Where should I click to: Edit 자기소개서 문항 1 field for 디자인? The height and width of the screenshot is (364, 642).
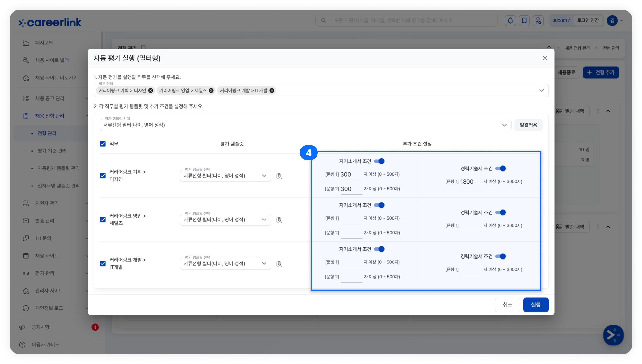click(351, 175)
